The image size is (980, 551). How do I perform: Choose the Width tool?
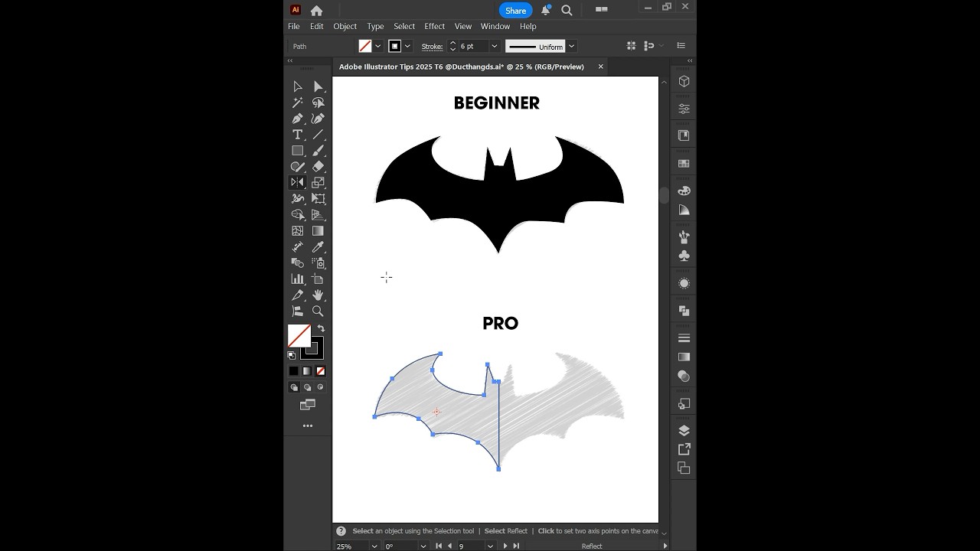pos(297,199)
